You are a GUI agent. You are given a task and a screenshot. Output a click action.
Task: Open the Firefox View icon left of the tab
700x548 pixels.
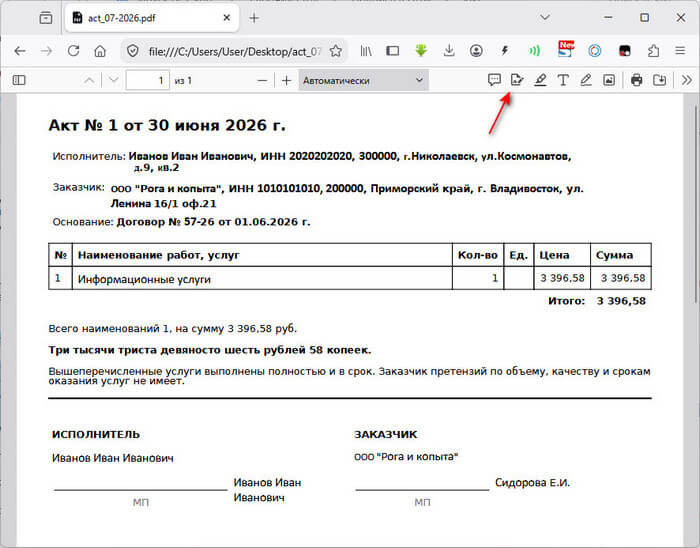[x=46, y=18]
